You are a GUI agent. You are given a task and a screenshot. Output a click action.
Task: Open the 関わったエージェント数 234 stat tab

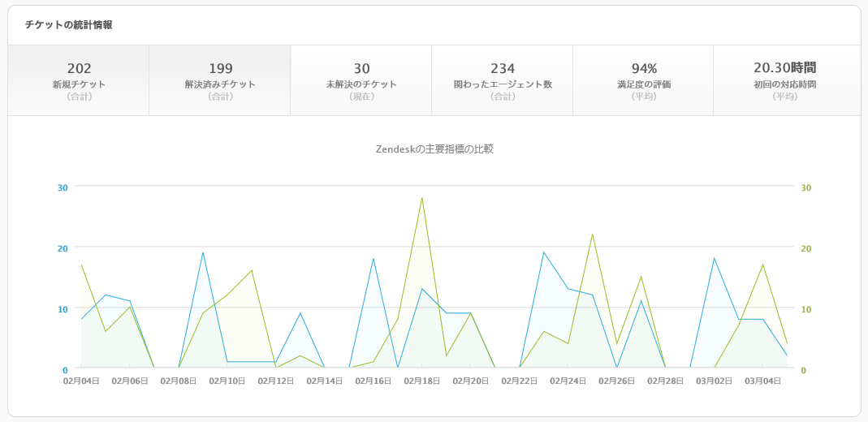point(502,80)
